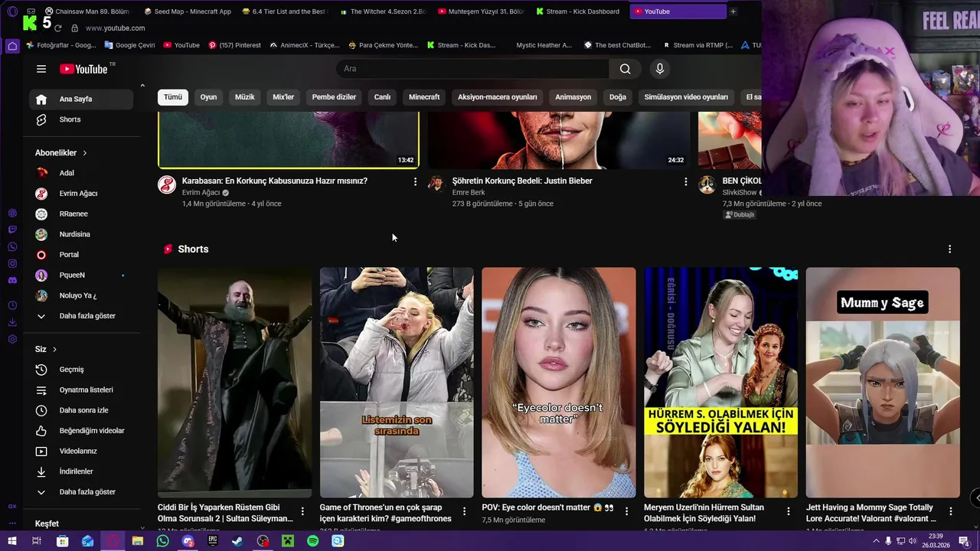Open ChatGPT icon in Opera sidebar

pos(12,213)
